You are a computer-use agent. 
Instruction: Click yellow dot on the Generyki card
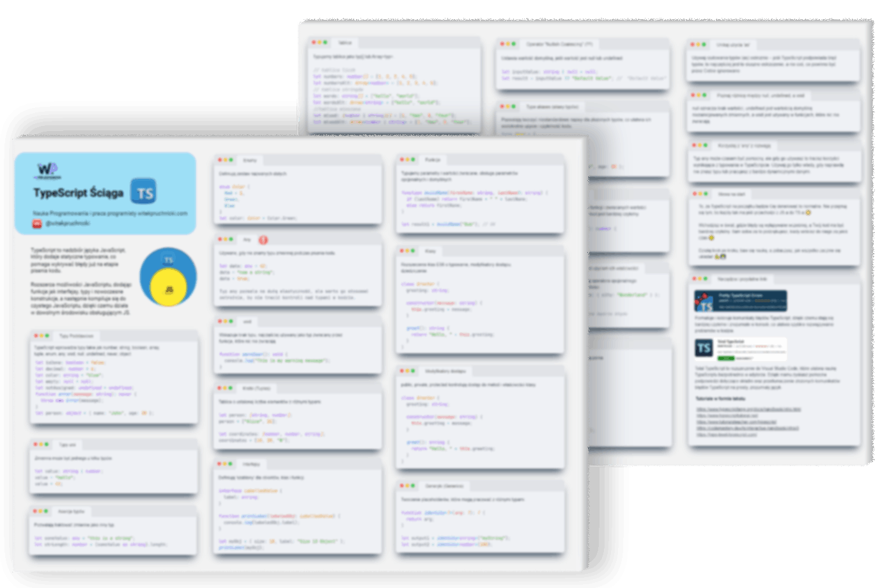coord(408,486)
